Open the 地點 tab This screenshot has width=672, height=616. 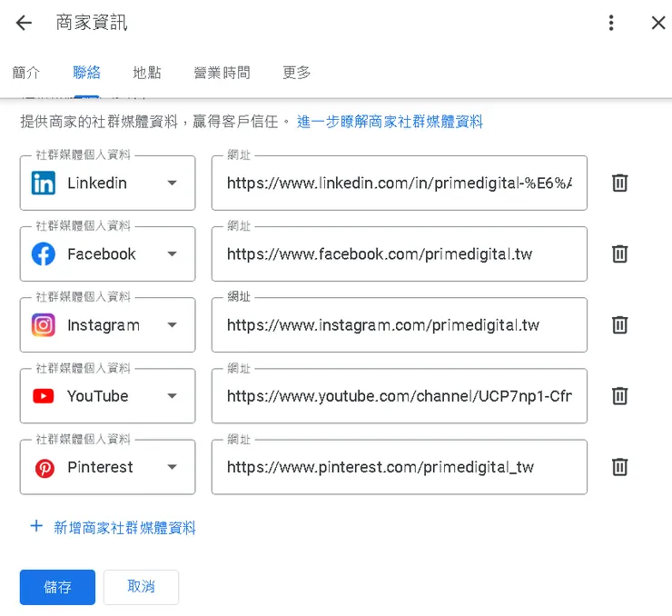coord(147,73)
